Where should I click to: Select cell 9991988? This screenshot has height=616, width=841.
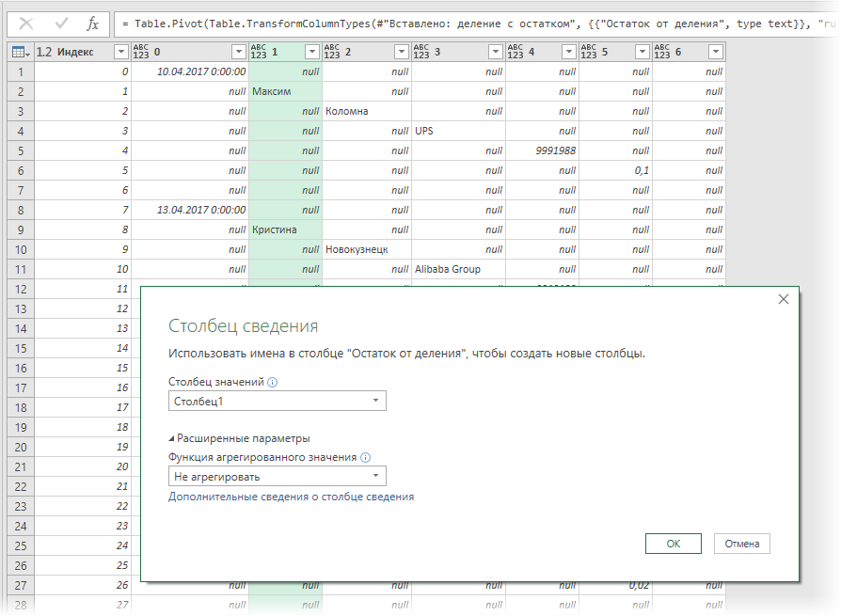tap(542, 150)
